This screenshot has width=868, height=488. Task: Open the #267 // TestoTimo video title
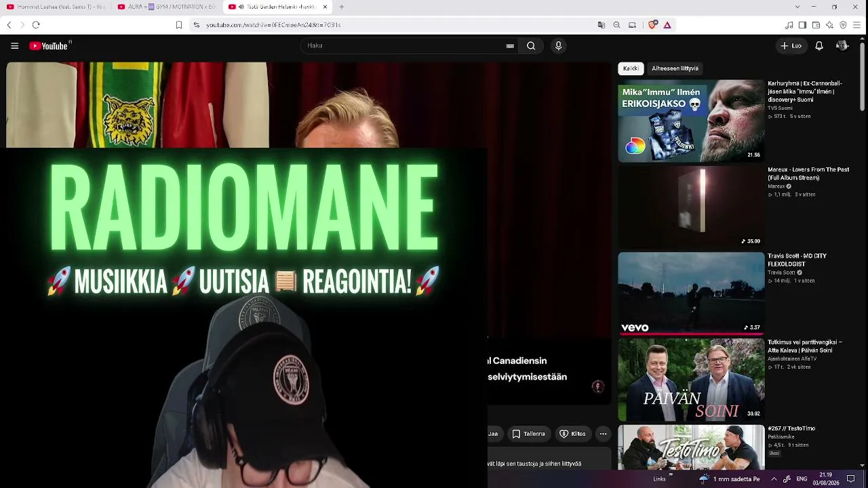[791, 428]
